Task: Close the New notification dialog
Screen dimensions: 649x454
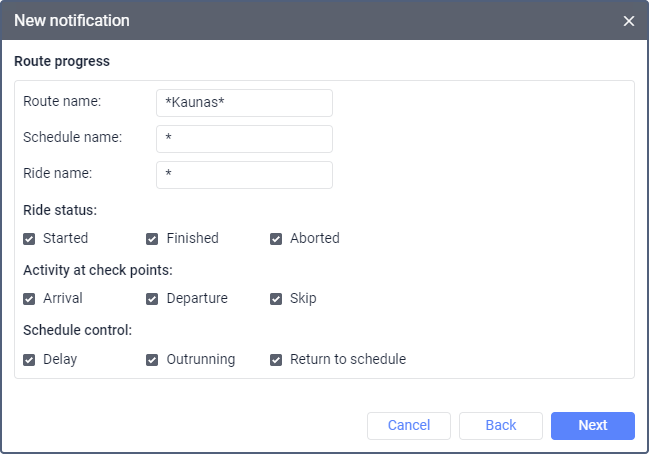Action: click(629, 21)
